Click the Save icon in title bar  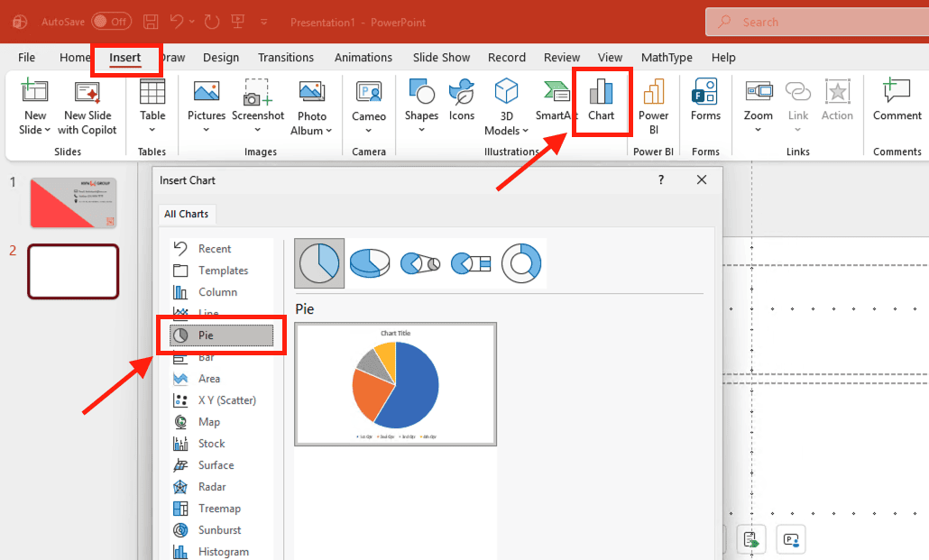tap(152, 22)
